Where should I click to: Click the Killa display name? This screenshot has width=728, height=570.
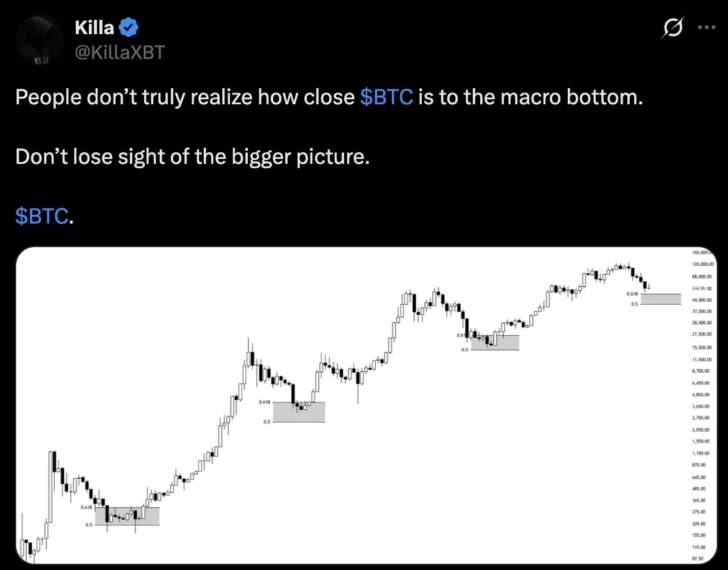pyautogui.click(x=94, y=28)
